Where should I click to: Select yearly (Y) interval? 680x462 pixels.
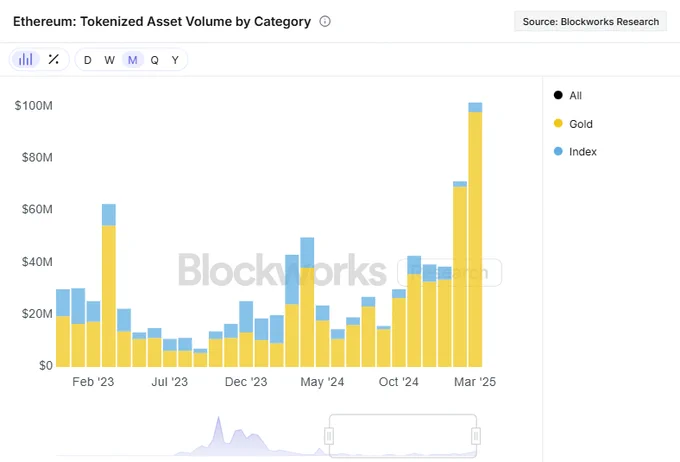pyautogui.click(x=175, y=60)
